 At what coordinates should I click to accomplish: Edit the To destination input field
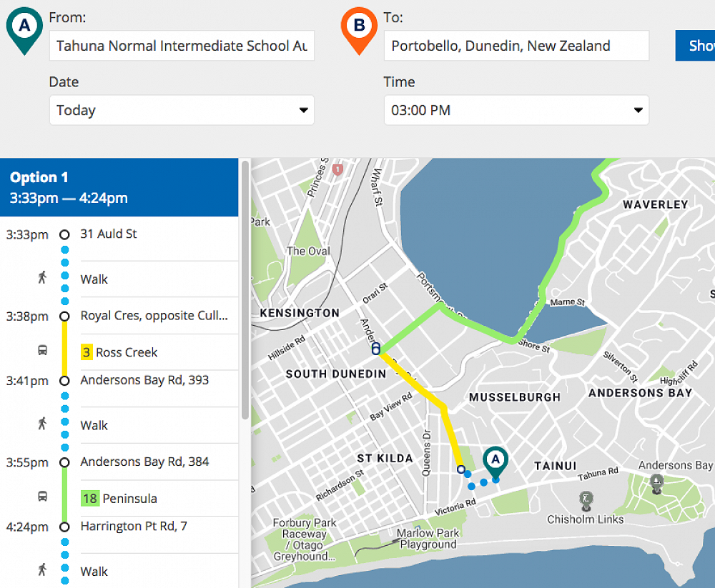click(516, 46)
